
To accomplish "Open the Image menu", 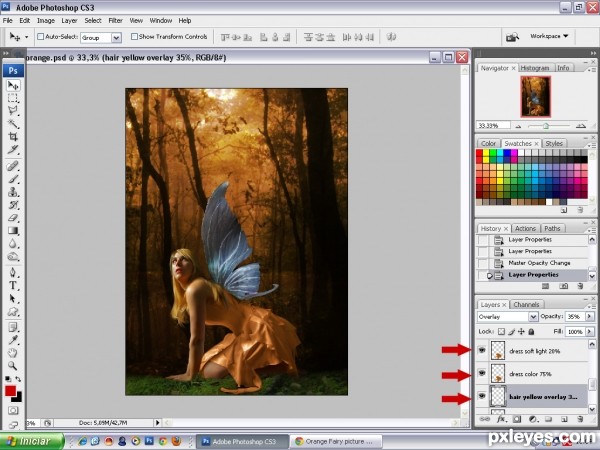I will pyautogui.click(x=46, y=21).
